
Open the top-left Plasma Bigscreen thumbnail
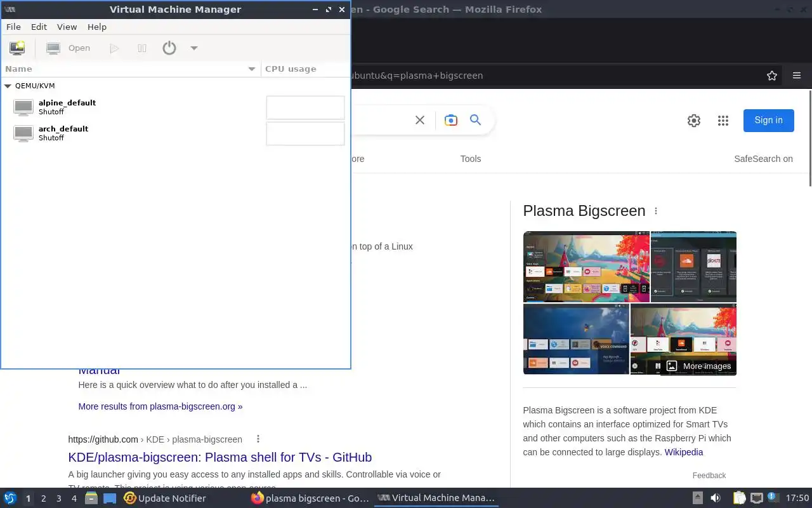click(x=586, y=267)
